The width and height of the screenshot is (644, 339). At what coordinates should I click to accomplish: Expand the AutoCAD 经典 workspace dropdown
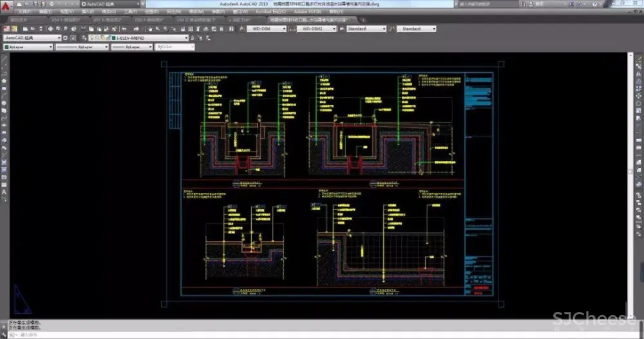click(58, 38)
